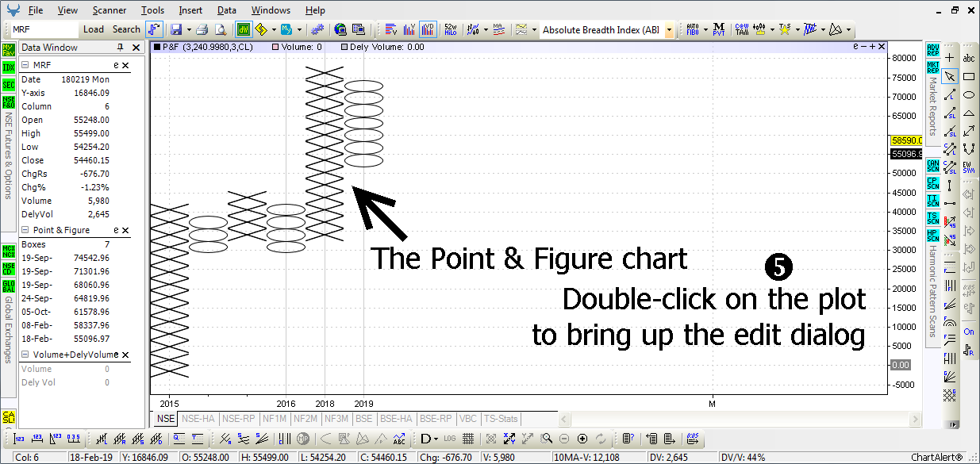
Task: Toggle the On button in right toolbar
Action: pos(969,332)
